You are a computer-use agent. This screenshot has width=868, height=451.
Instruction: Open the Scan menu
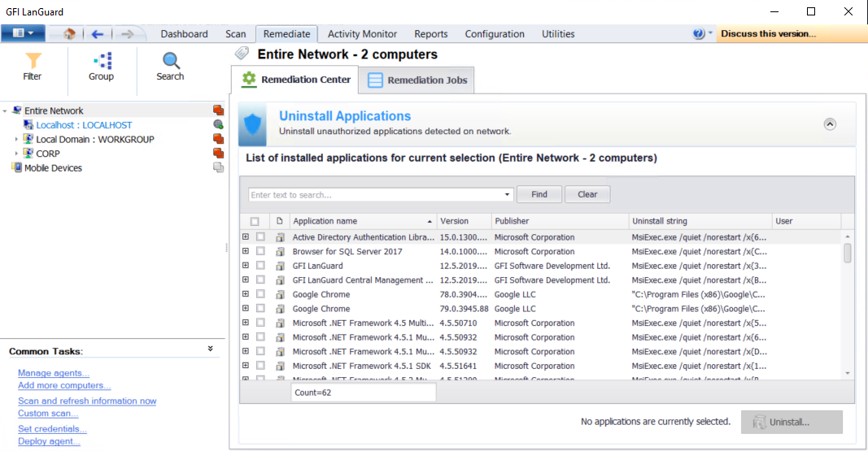click(x=235, y=33)
